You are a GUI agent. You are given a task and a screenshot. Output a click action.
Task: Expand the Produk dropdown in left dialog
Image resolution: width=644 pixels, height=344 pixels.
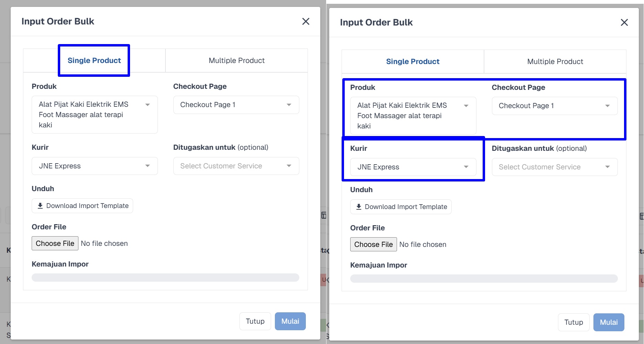pyautogui.click(x=95, y=115)
